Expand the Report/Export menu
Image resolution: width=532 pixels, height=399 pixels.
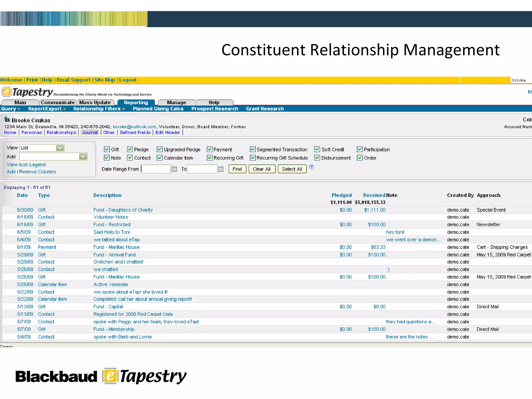point(47,109)
